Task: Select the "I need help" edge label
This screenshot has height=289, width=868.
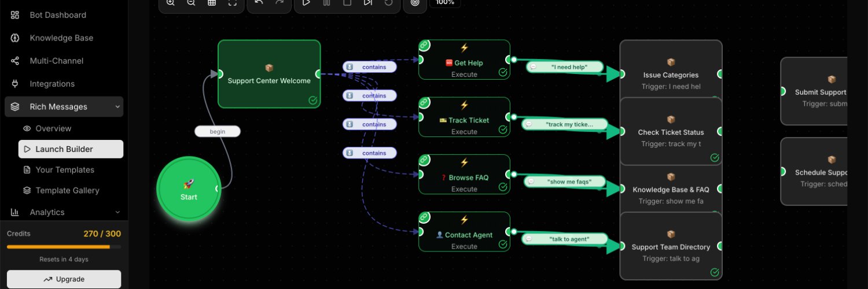Action: pyautogui.click(x=565, y=67)
